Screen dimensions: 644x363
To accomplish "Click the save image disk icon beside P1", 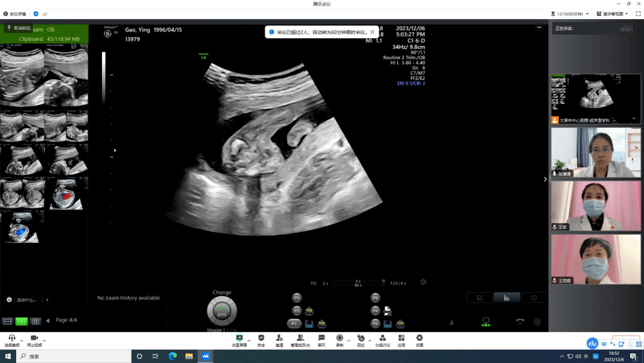I will coord(309,324).
